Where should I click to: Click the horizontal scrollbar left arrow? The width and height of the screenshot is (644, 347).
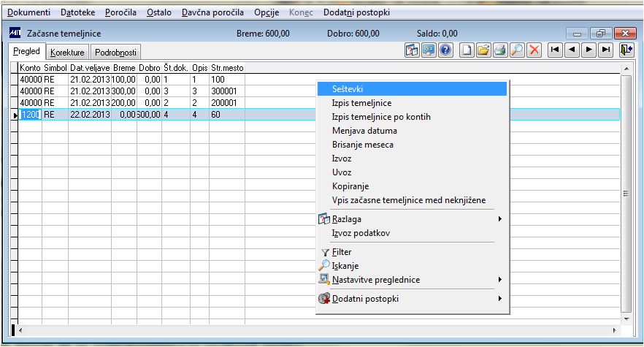(x=21, y=330)
